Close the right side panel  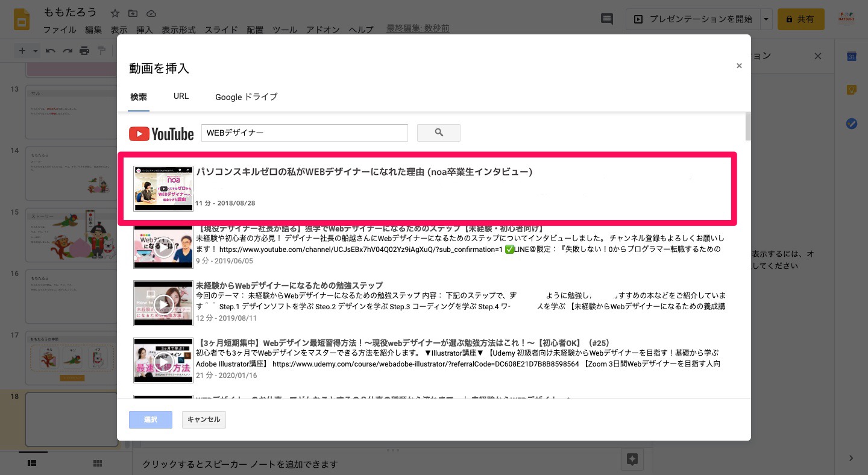[x=818, y=56]
